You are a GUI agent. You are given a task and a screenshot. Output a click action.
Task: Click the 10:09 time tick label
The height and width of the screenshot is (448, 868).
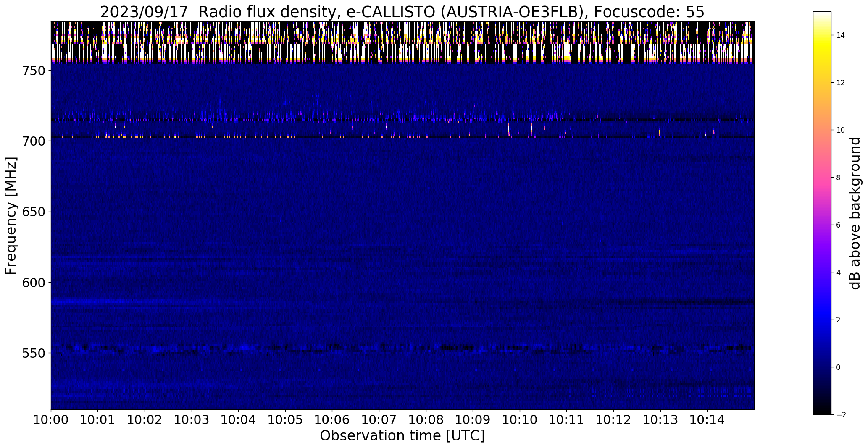point(473,419)
